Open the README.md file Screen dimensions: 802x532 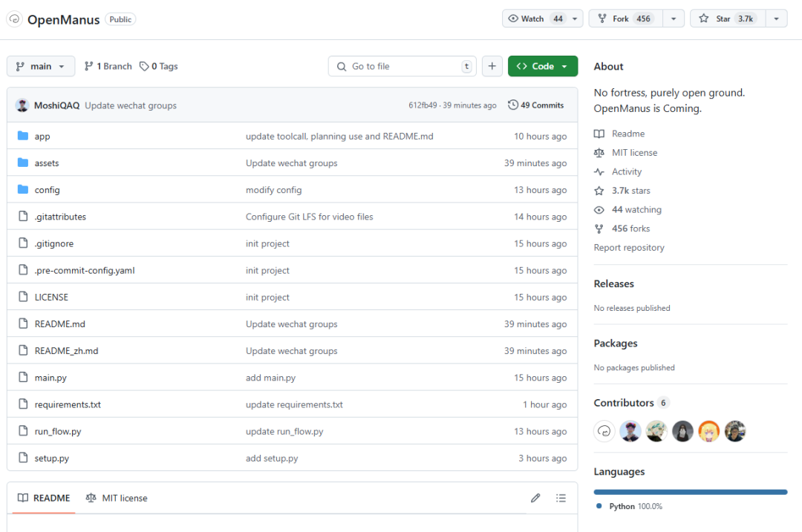tap(60, 324)
